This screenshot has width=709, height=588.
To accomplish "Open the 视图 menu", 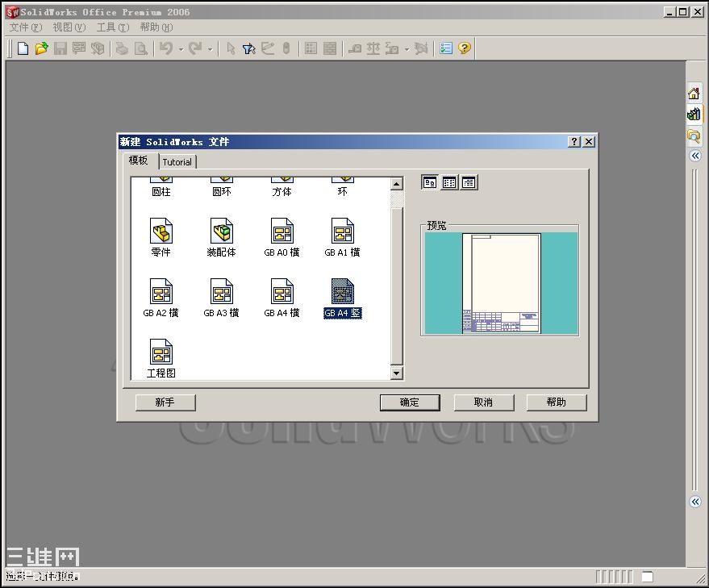I will [69, 27].
